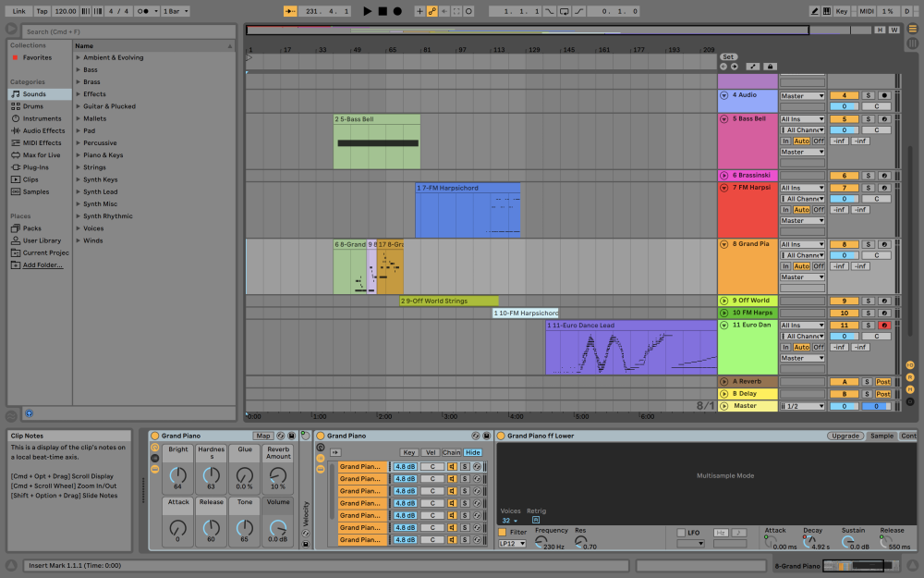Click the Lock Envelopes icon
The height and width of the screenshot is (578, 924).
[770, 67]
